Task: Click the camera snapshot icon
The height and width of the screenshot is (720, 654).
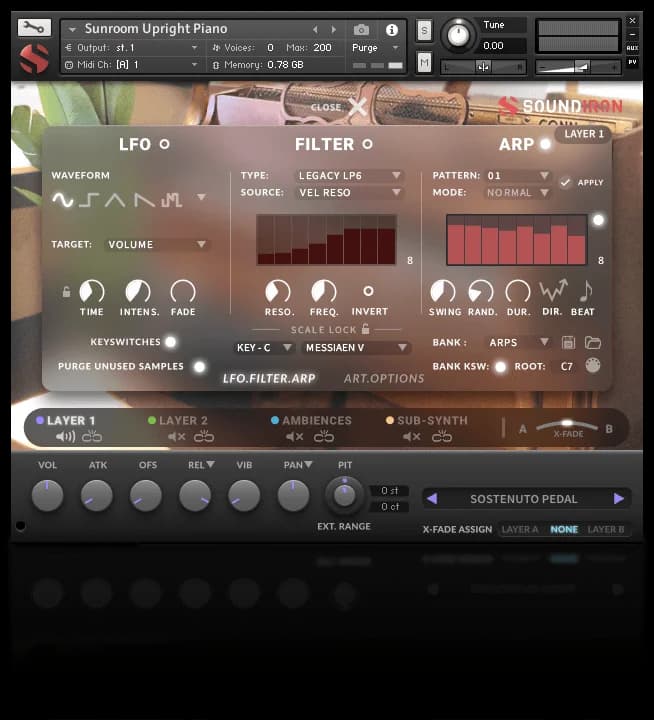Action: pos(361,30)
